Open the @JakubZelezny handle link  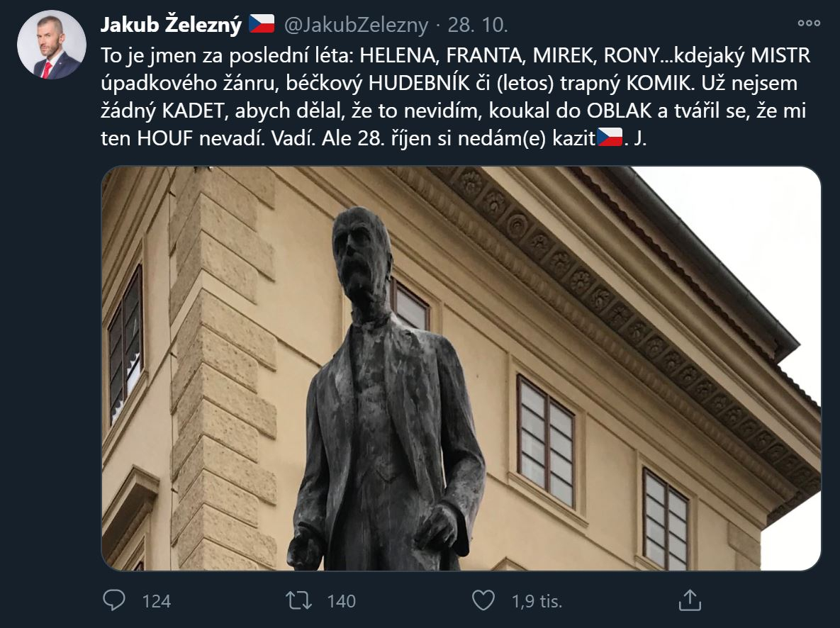356,25
